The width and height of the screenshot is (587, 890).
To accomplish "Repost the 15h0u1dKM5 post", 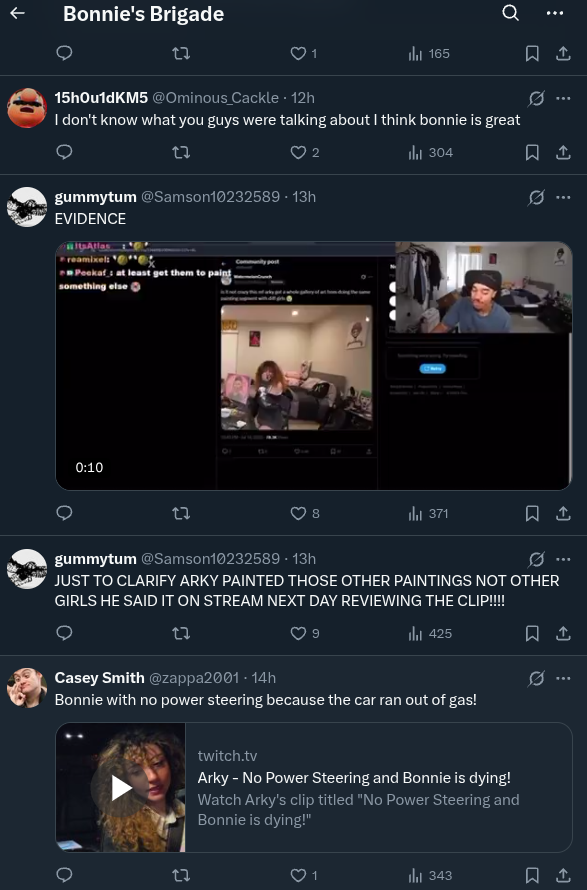I will coord(181,152).
